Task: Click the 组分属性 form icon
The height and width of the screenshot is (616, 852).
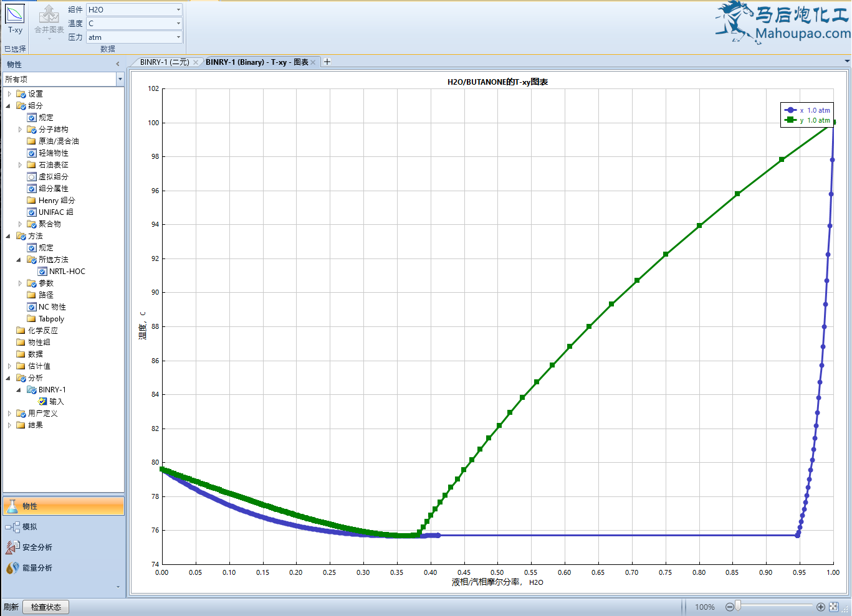Action: tap(32, 189)
